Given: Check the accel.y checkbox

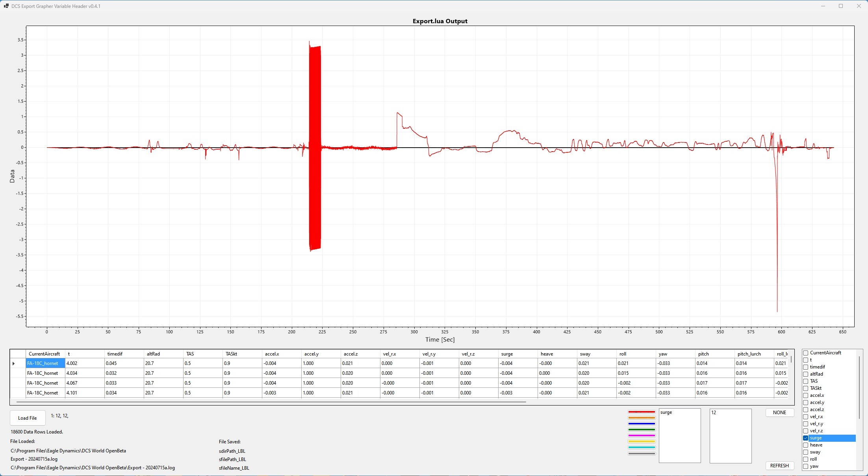Looking at the screenshot, I should point(806,402).
